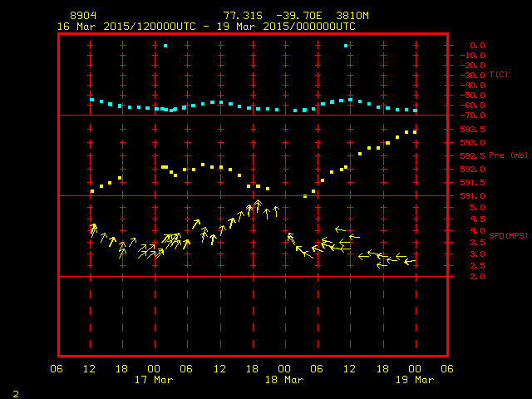Click the station ID "8904" in the header
This screenshot has height=399, width=532.
pos(83,16)
